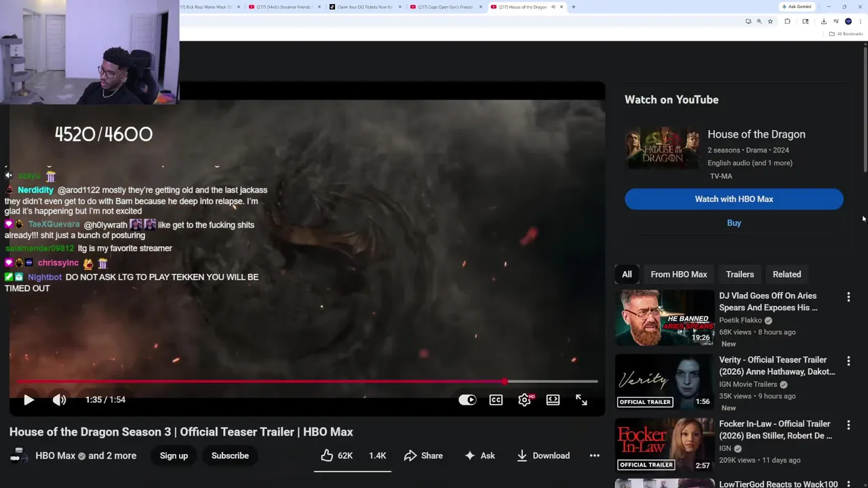Click the Nightbot username in chat overlay
The height and width of the screenshot is (488, 868).
coord(45,277)
